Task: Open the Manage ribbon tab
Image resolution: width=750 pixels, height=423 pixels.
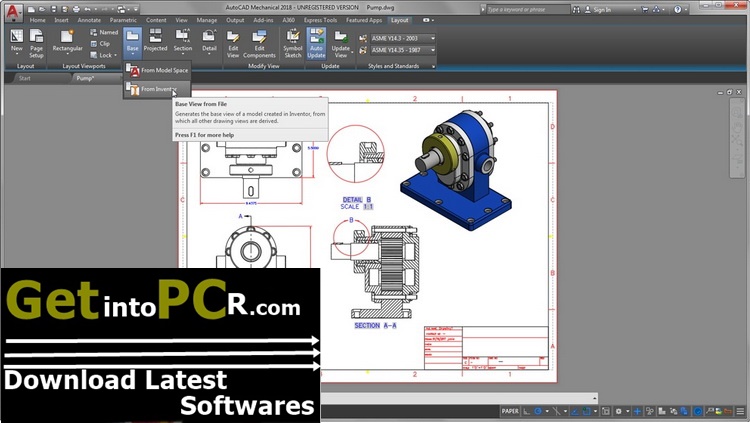Action: pyautogui.click(x=207, y=20)
